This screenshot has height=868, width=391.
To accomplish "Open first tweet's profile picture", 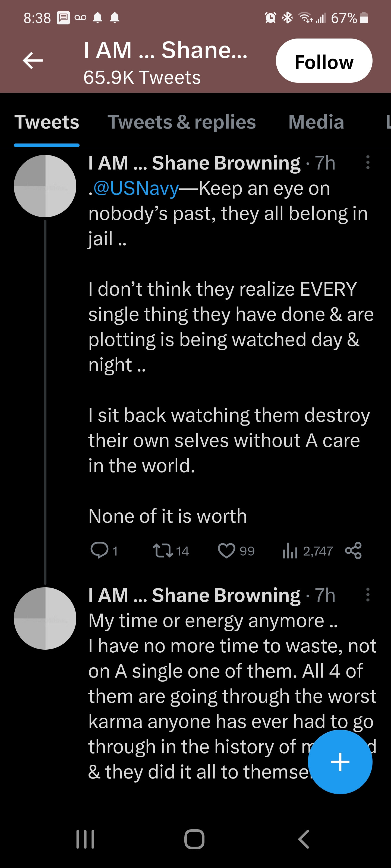I will (x=45, y=186).
